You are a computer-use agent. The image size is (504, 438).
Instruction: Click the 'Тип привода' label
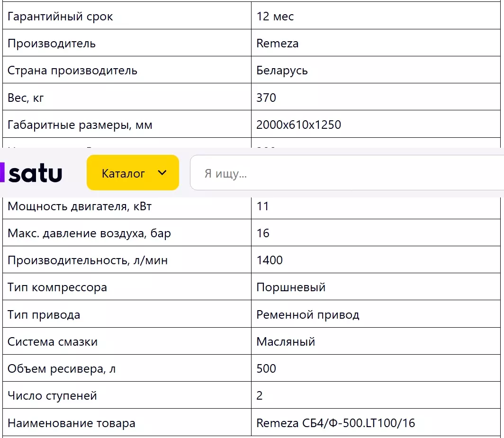tap(44, 314)
